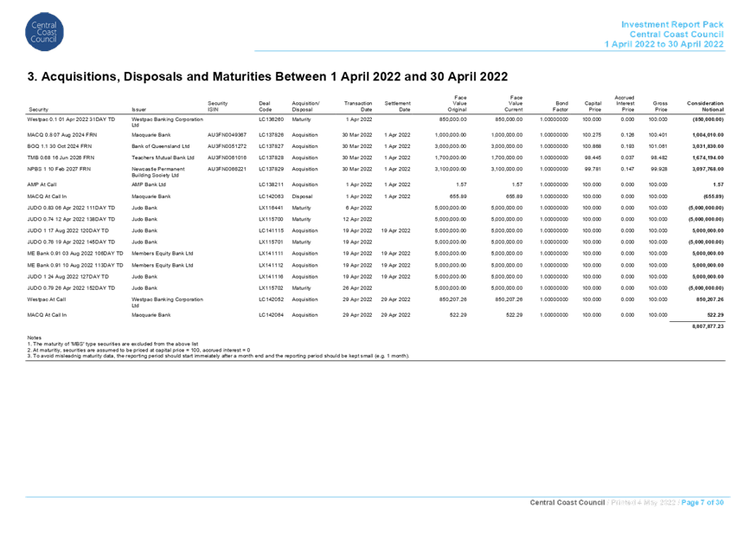Click issuer 'Newcastle Permanent Building Society Ltd'

[x=158, y=172]
